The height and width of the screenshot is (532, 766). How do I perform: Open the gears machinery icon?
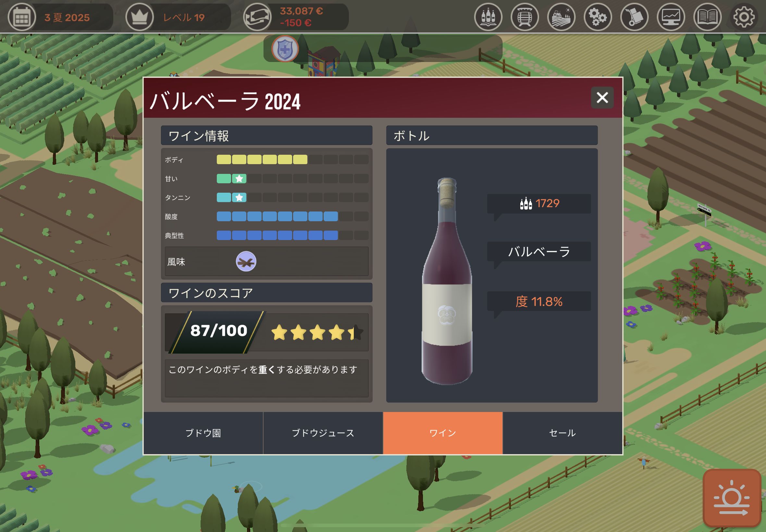(598, 17)
